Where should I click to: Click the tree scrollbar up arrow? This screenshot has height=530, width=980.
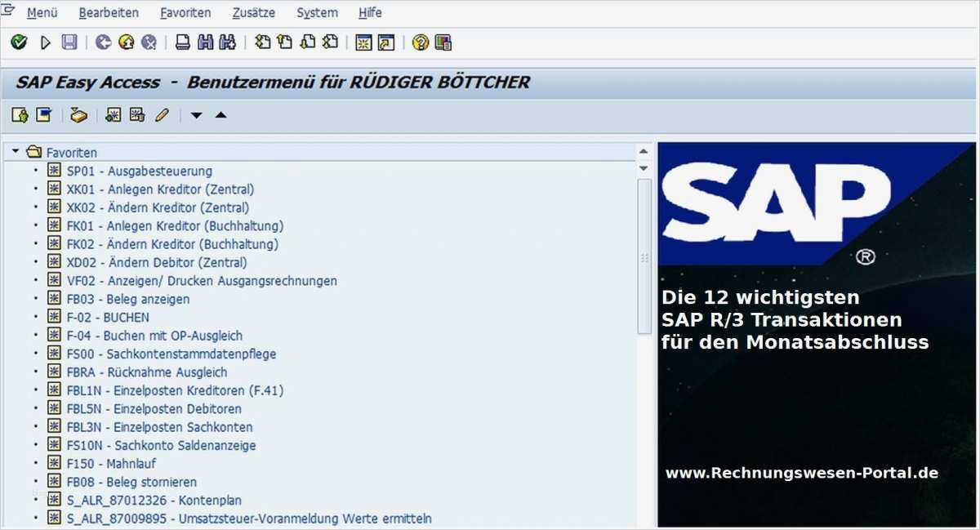coord(644,152)
